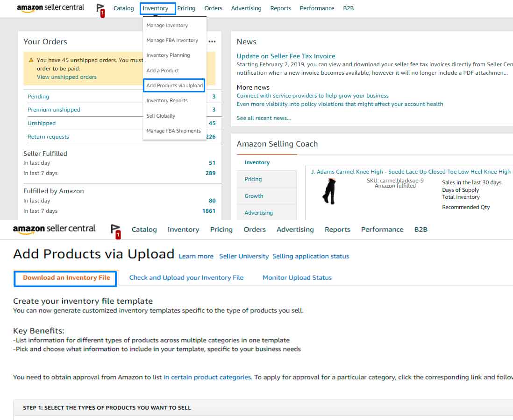This screenshot has height=420, width=513.
Task: Open the Return requests link
Action: click(48, 137)
